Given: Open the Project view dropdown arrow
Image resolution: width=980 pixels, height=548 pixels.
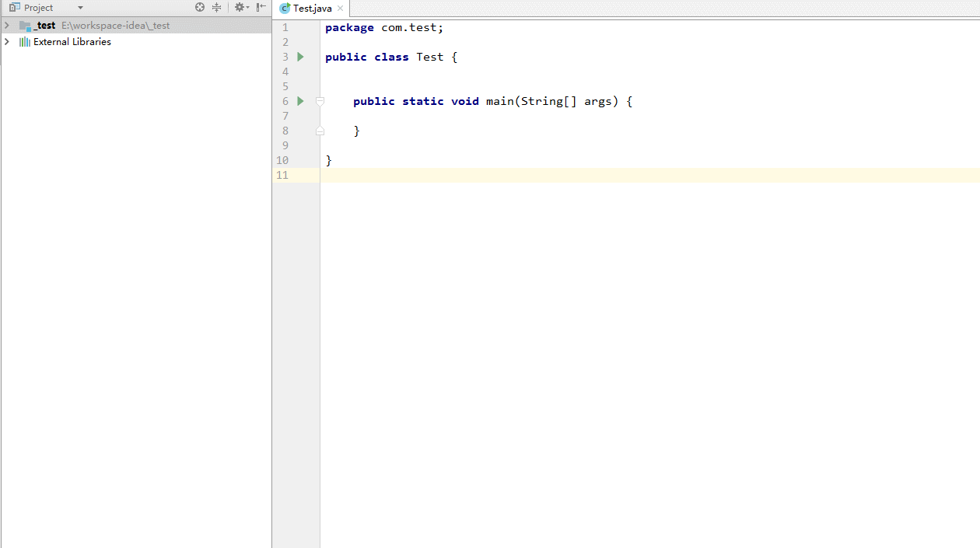Looking at the screenshot, I should coord(80,8).
